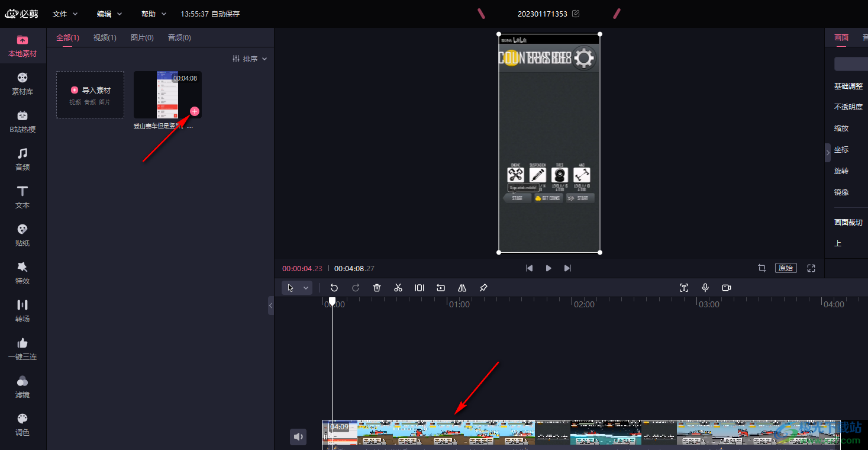This screenshot has height=450, width=868.
Task: Delete the selected clip with trash icon
Action: 377,288
